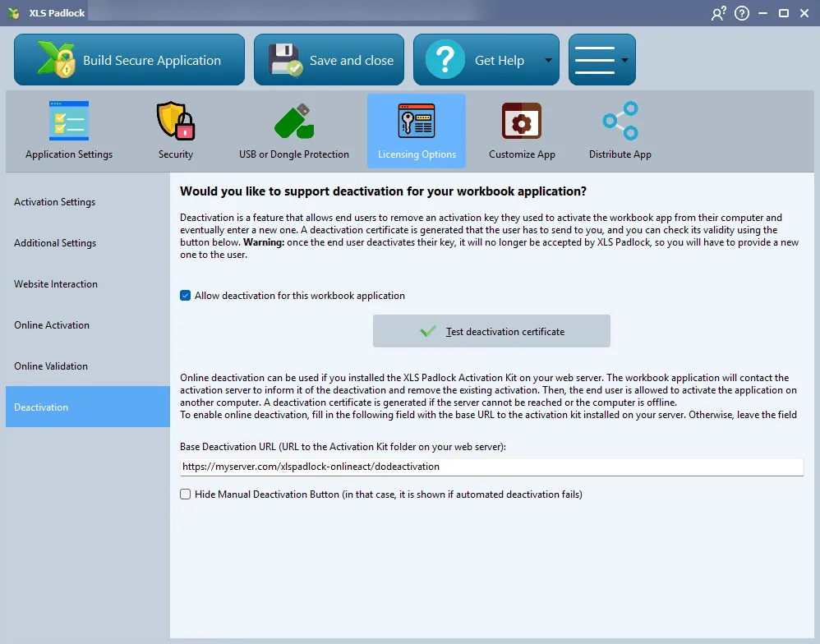The height and width of the screenshot is (644, 820).
Task: Click the floppy disk save icon
Action: point(285,60)
